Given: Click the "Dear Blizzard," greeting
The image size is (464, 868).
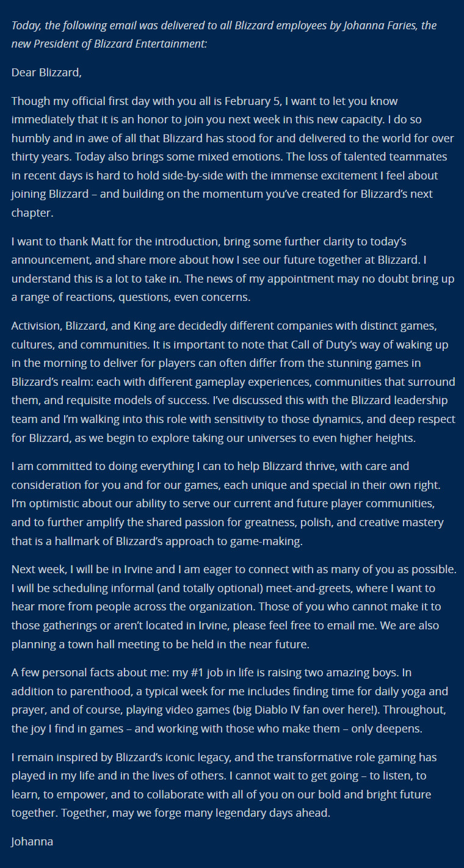Looking at the screenshot, I should click(x=46, y=73).
